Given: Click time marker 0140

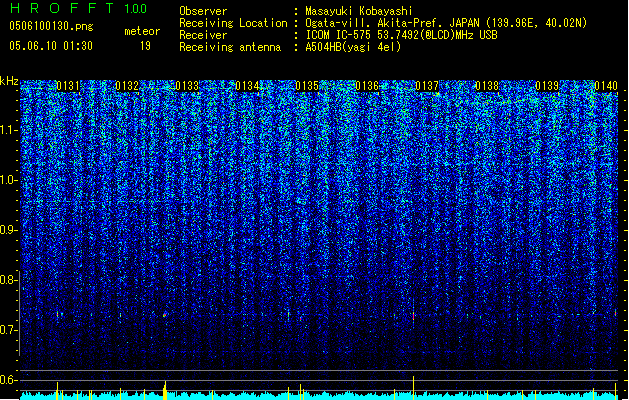Looking at the screenshot, I should [x=606, y=86].
